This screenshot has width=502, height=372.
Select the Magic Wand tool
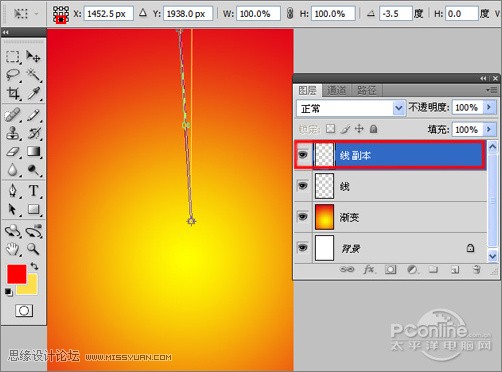(33, 75)
